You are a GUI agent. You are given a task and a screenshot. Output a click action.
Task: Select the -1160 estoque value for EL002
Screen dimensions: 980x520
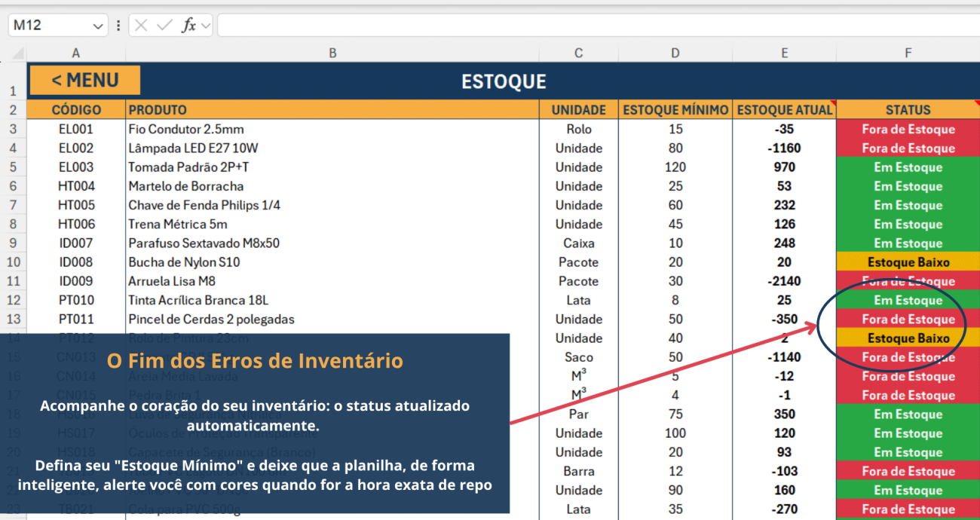(784, 148)
